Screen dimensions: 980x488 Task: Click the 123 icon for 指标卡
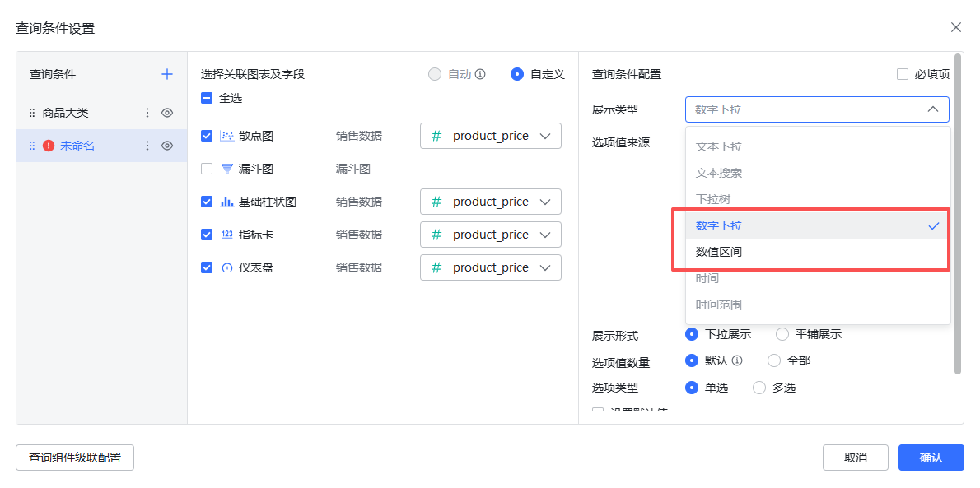(x=228, y=234)
